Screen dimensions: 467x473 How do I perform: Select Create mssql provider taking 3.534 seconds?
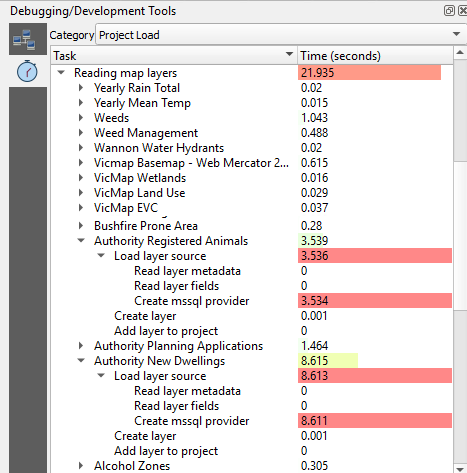coord(191,301)
